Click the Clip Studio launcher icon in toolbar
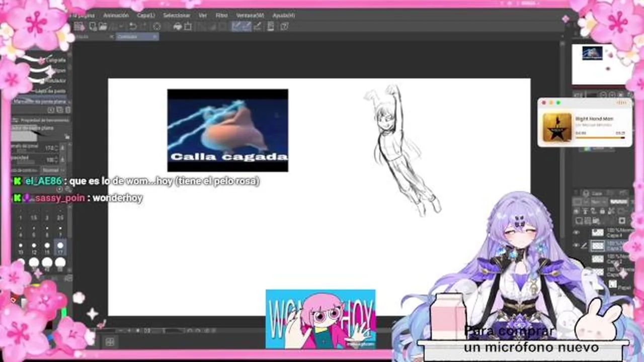The height and width of the screenshot is (362, 644). click(79, 27)
